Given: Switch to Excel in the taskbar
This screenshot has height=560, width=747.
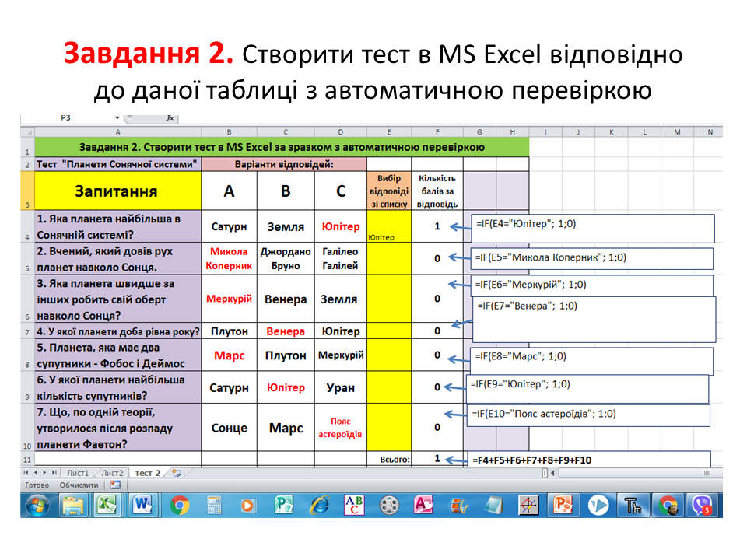Looking at the screenshot, I should coord(107,506).
